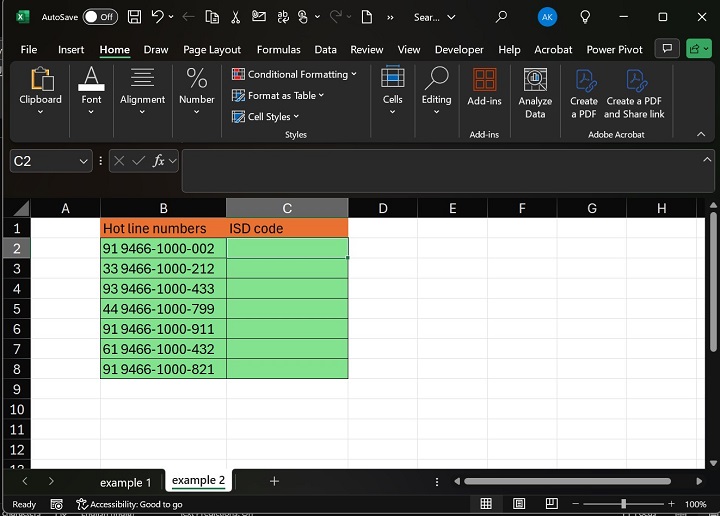Open the Formulas ribbon tab

(278, 49)
